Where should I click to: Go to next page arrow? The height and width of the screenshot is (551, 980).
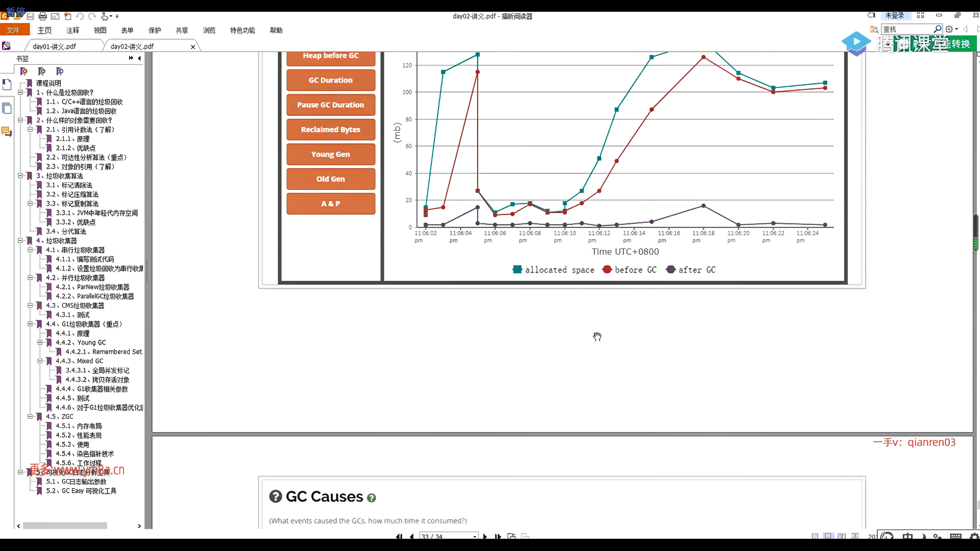pyautogui.click(x=484, y=536)
